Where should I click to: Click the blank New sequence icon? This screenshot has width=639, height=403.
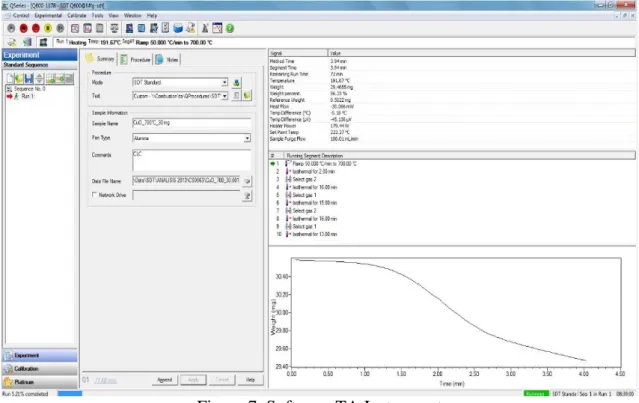(10, 78)
